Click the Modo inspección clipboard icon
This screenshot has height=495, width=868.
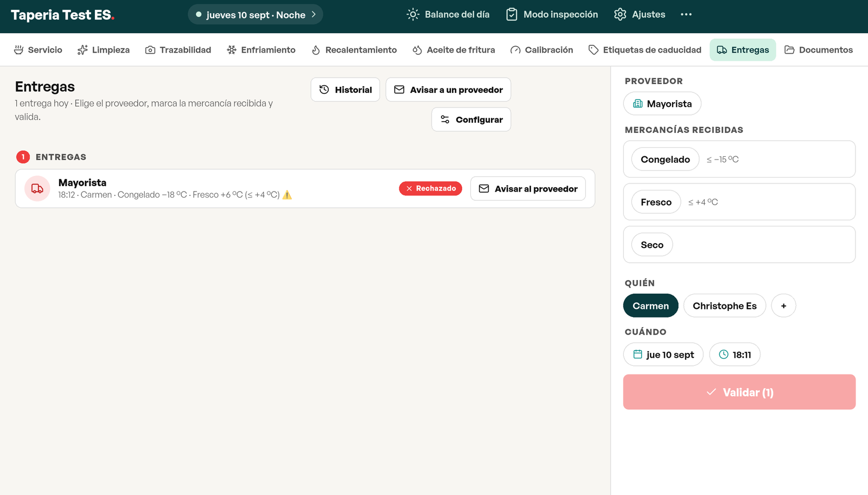pos(512,15)
